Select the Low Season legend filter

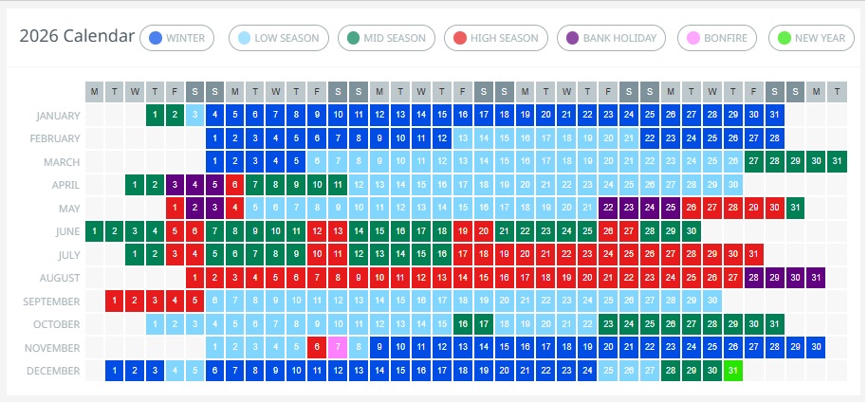pyautogui.click(x=280, y=39)
